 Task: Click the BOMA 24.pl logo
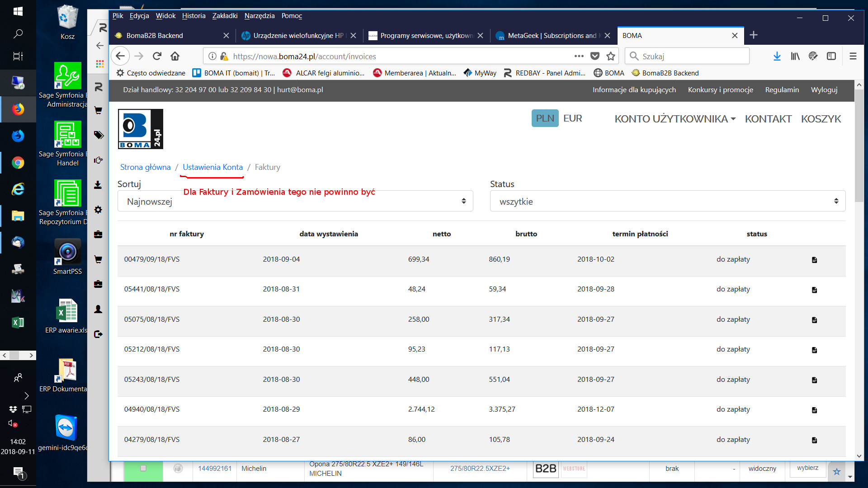pos(140,129)
